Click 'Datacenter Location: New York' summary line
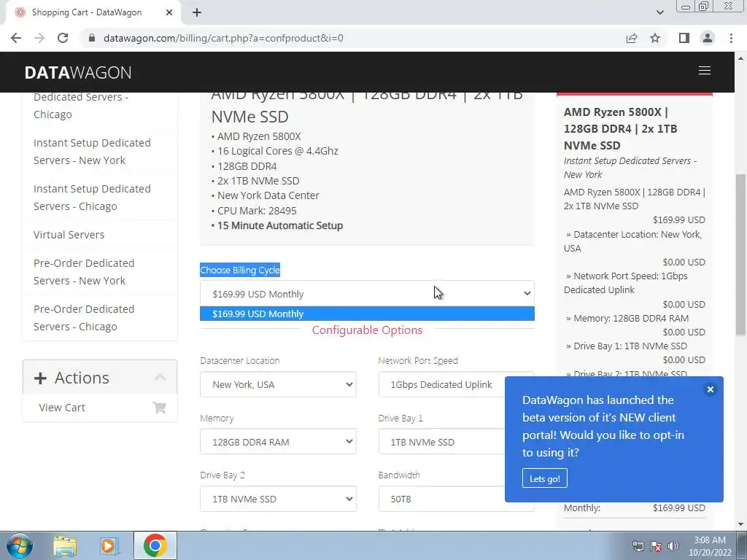This screenshot has height=560, width=747. tap(632, 241)
